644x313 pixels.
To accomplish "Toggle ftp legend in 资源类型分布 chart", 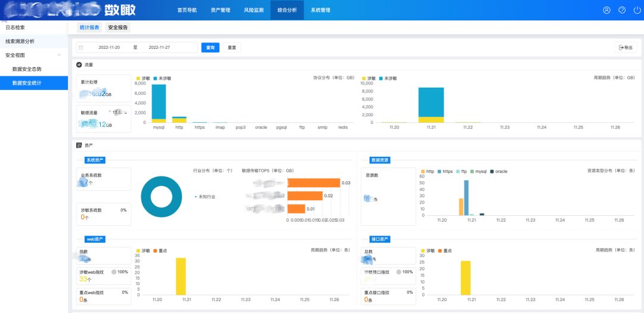I will pyautogui.click(x=462, y=171).
